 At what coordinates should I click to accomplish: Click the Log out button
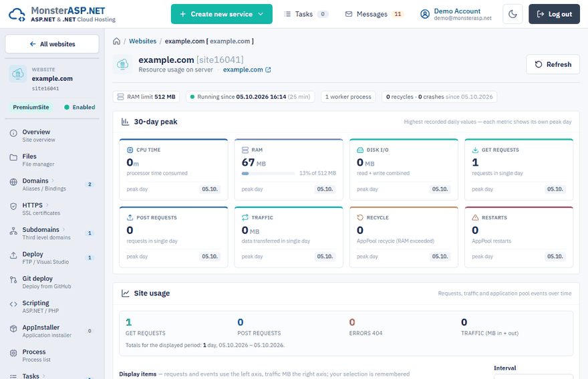point(554,14)
